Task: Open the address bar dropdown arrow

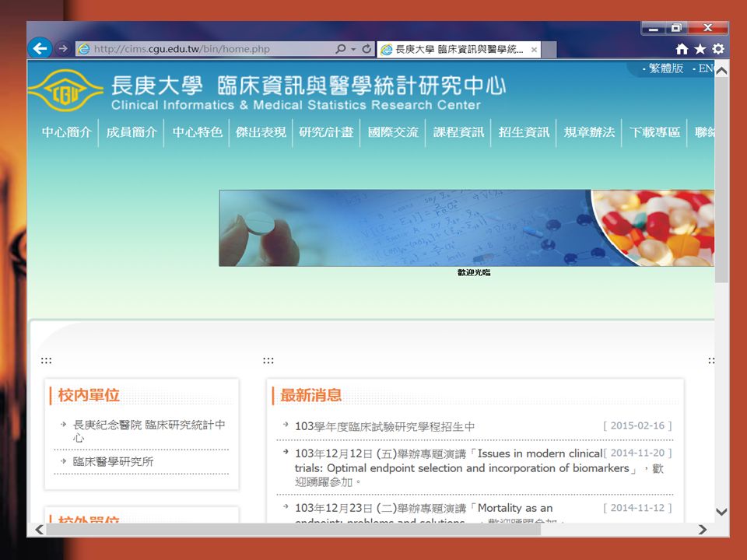Action: [353, 49]
